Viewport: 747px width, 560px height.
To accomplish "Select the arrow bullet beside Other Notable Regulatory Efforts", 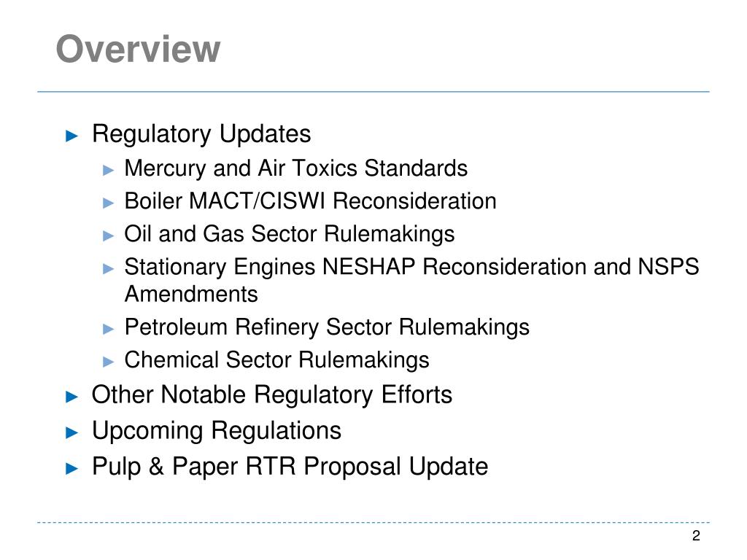I will click(71, 396).
